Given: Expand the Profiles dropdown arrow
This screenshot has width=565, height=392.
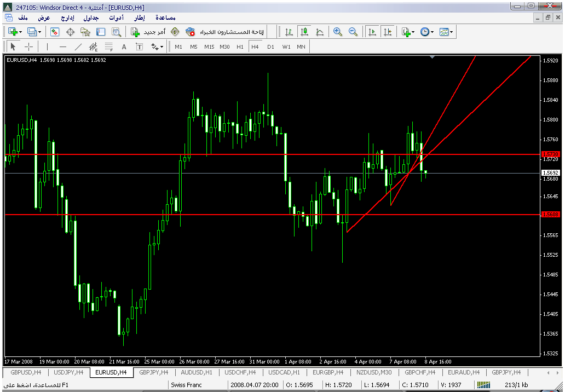Looking at the screenshot, I should click(x=39, y=32).
